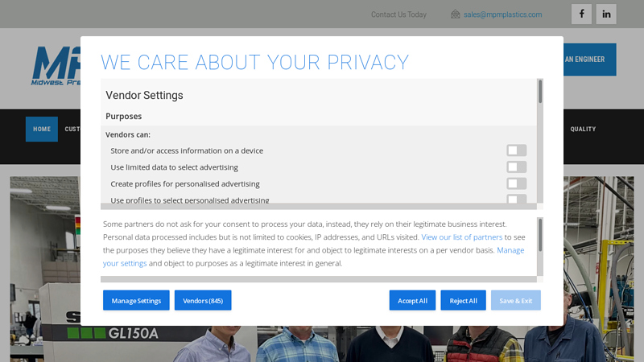This screenshot has width=644, height=362.
Task: Enable Use limited data to select advertising
Action: click(516, 167)
